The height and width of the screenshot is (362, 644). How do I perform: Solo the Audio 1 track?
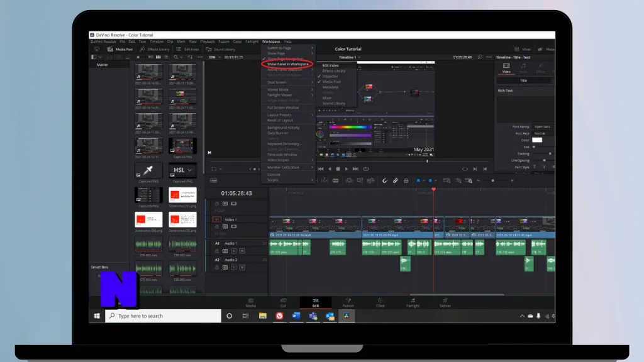(x=234, y=251)
